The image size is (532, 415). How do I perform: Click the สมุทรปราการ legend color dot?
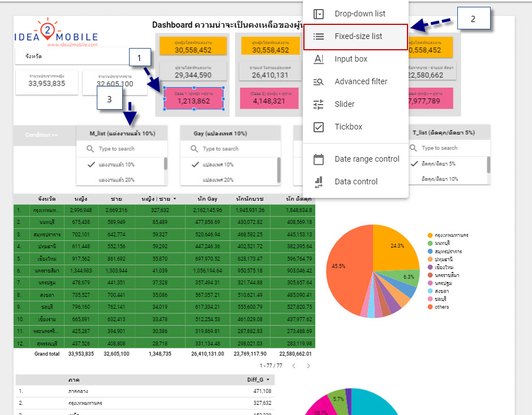click(x=430, y=252)
